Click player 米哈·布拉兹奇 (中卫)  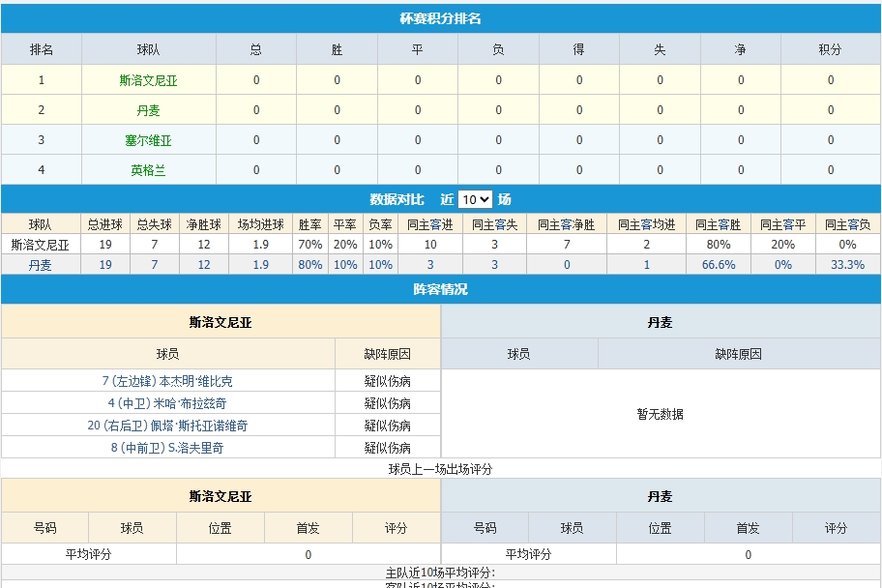point(167,403)
